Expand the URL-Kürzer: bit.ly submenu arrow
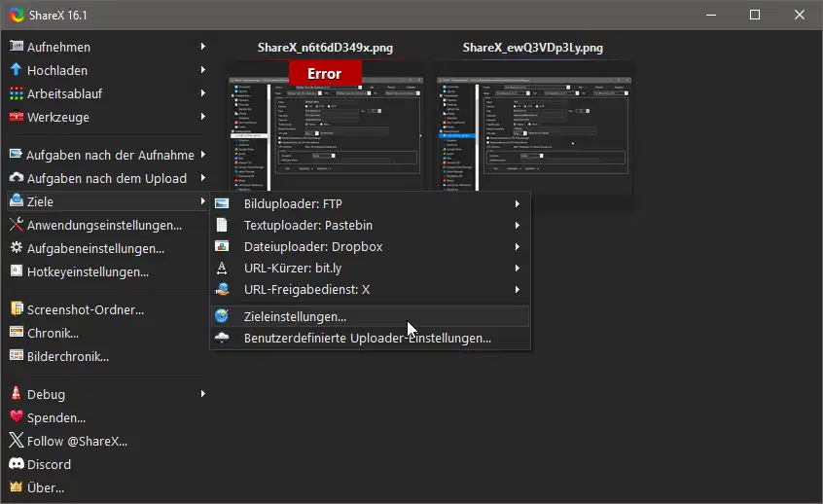Viewport: 823px width, 504px height. 518,269
